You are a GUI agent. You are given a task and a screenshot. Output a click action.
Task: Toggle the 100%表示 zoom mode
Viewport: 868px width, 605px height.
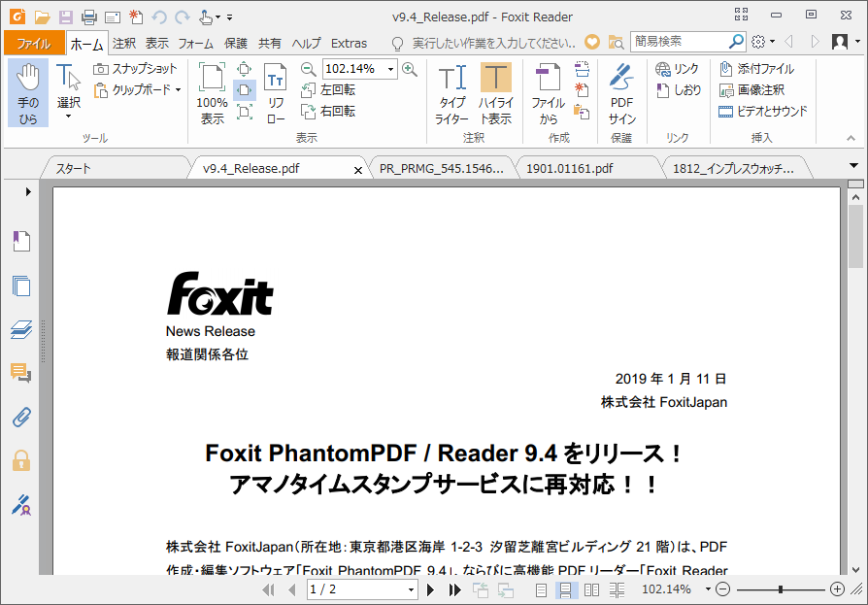pos(211,92)
